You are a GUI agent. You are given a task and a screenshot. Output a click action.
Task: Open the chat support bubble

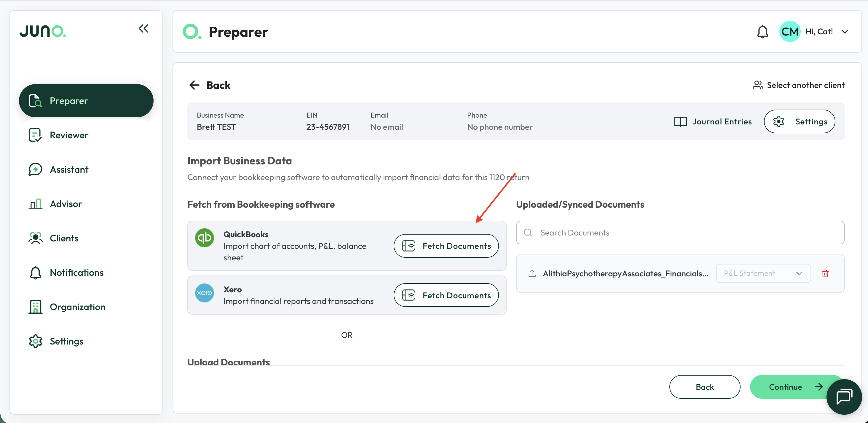844,396
